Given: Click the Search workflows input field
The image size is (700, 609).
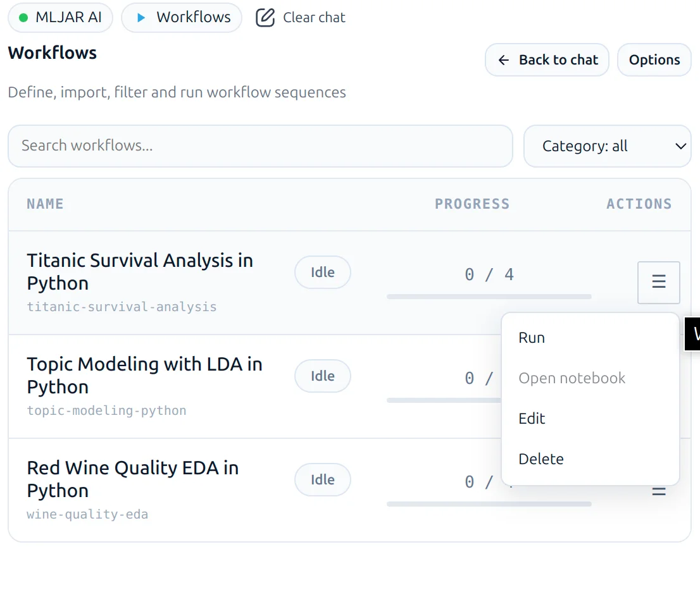Looking at the screenshot, I should (x=260, y=146).
